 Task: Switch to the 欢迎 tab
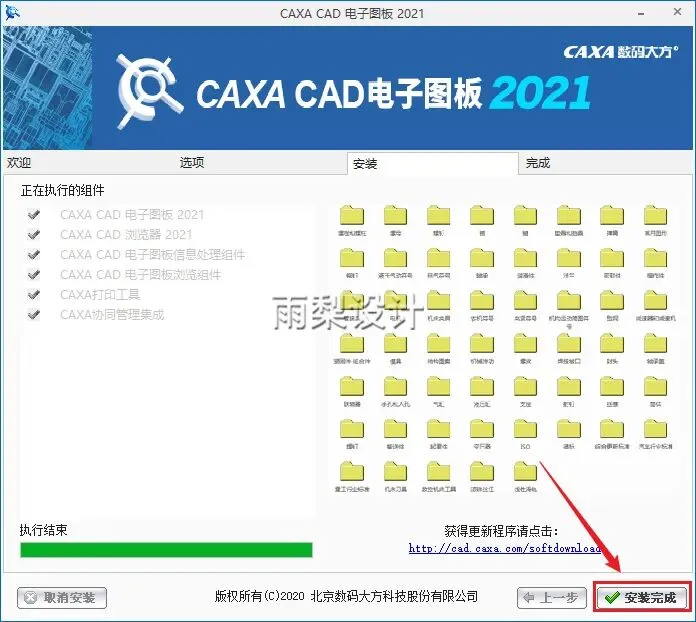19,162
